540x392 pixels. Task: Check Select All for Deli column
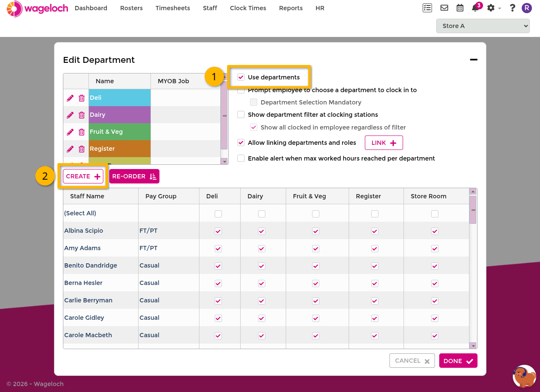218,214
